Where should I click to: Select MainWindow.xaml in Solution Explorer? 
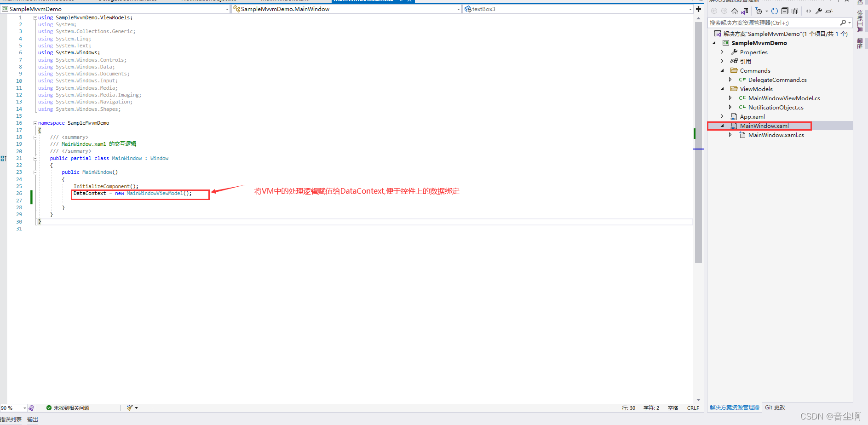[x=764, y=126]
